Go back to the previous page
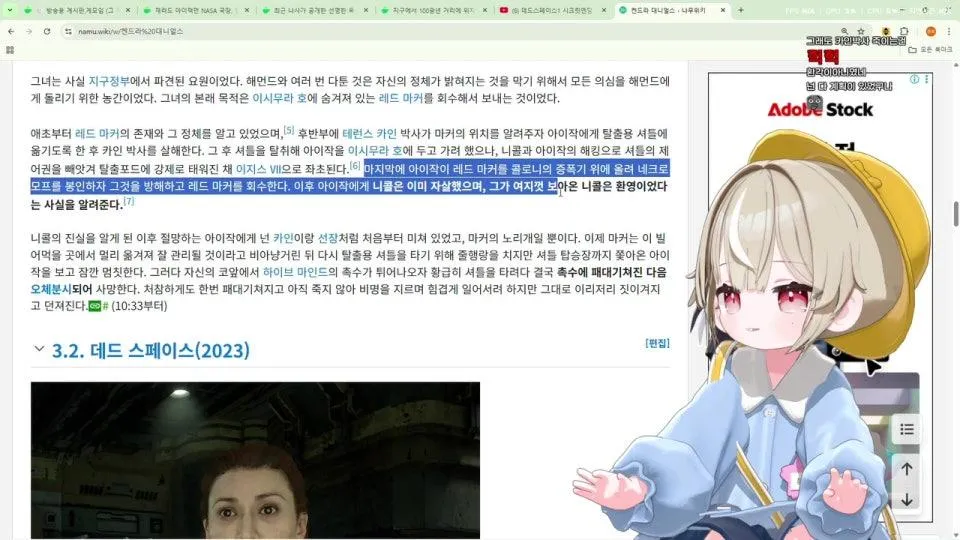960x540 pixels. click(x=11, y=31)
